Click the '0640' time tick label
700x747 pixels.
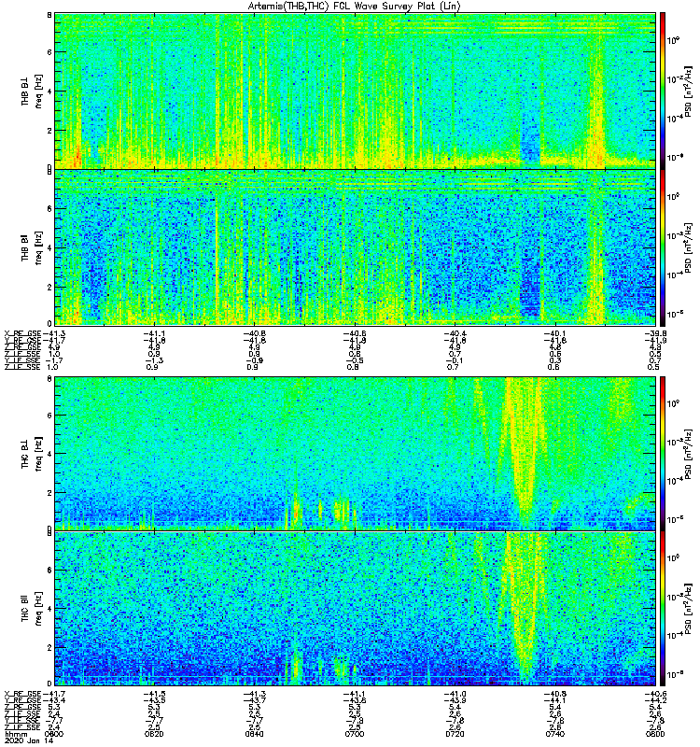[x=254, y=734]
